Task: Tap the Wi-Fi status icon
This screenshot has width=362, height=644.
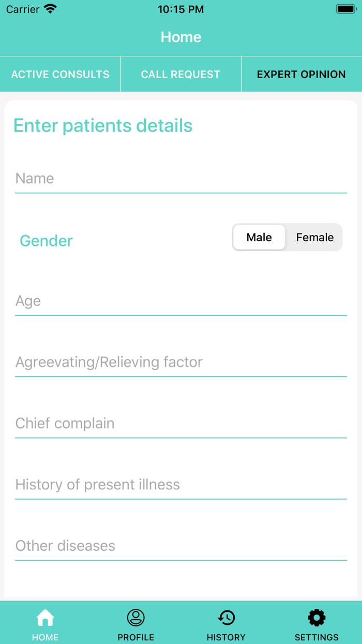Action: 50,9
